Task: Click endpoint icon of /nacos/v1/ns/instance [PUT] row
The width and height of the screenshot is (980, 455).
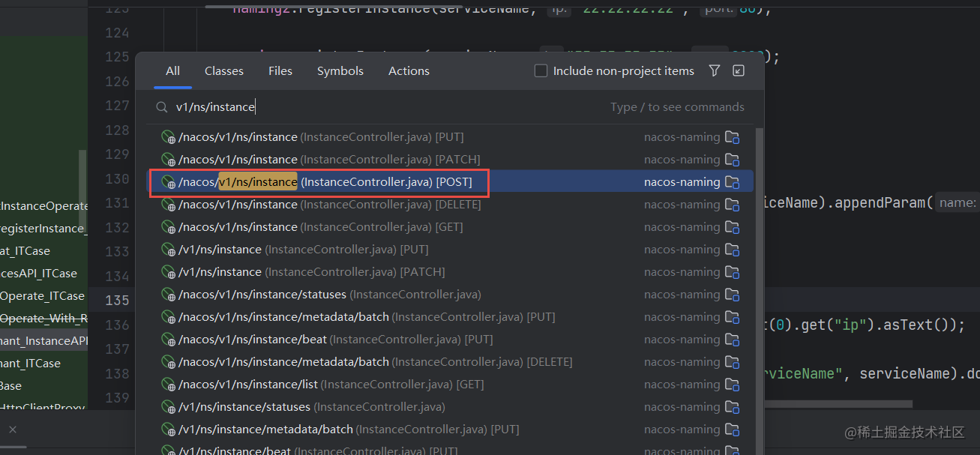Action: (168, 137)
